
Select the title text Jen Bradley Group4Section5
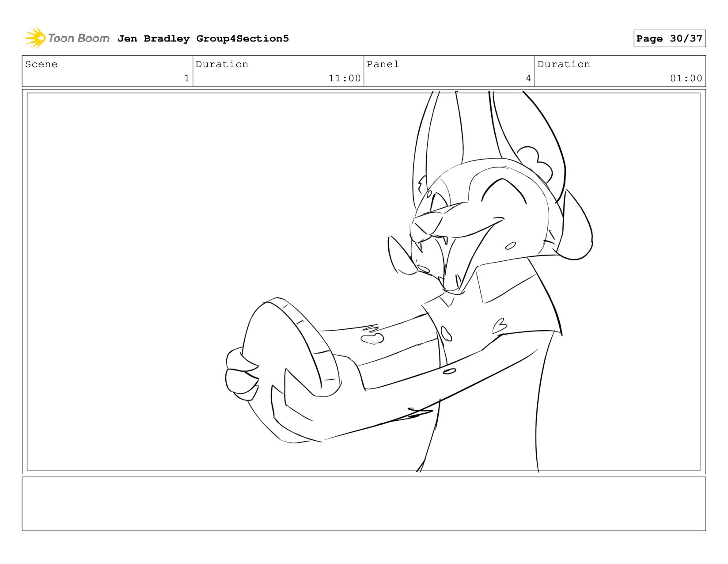pos(203,38)
